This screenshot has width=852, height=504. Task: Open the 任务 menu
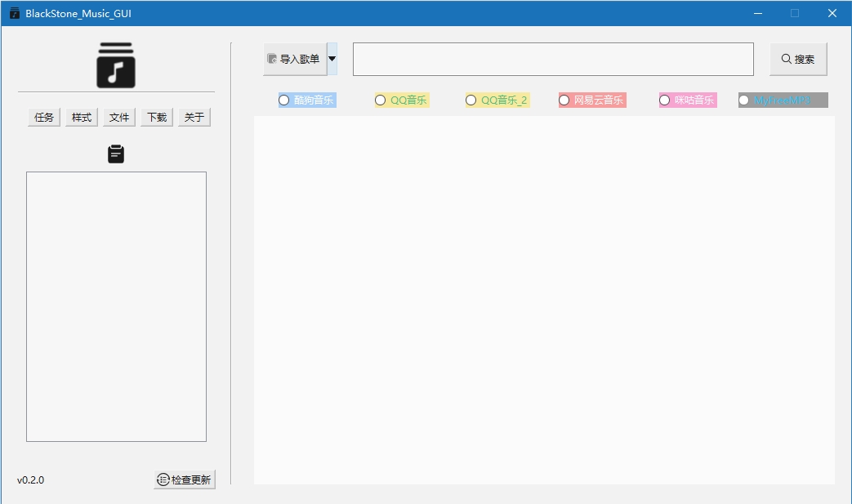coord(44,118)
